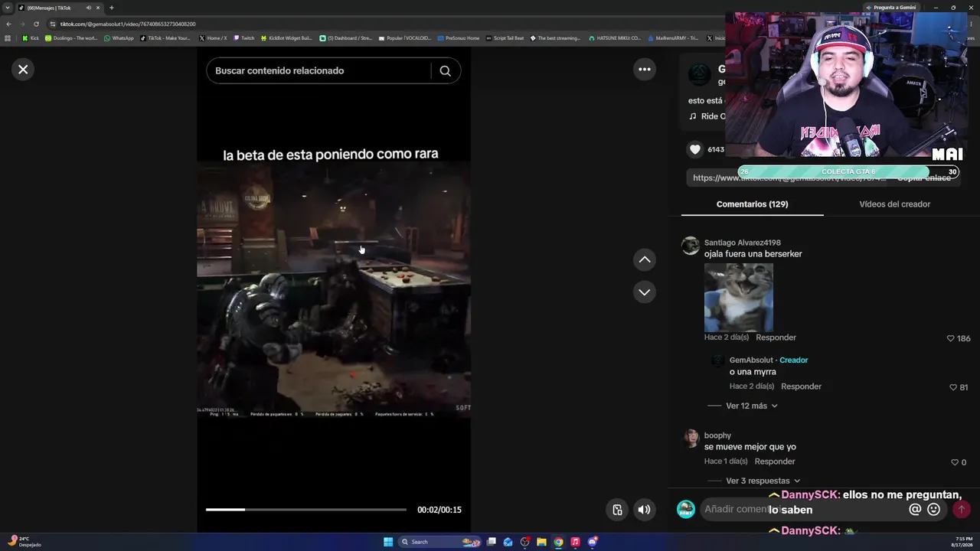Open the Kick bookmark
The width and height of the screenshot is (980, 551).
pos(31,38)
